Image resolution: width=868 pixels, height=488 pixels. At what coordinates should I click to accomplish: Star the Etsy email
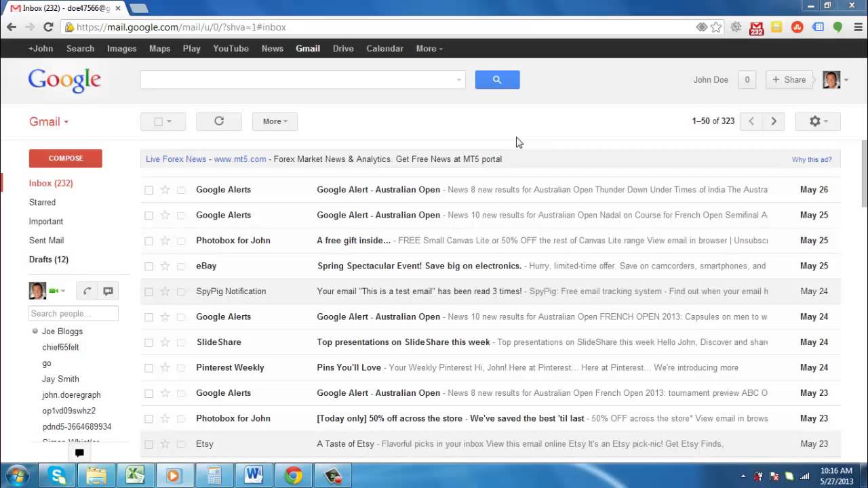coord(165,444)
